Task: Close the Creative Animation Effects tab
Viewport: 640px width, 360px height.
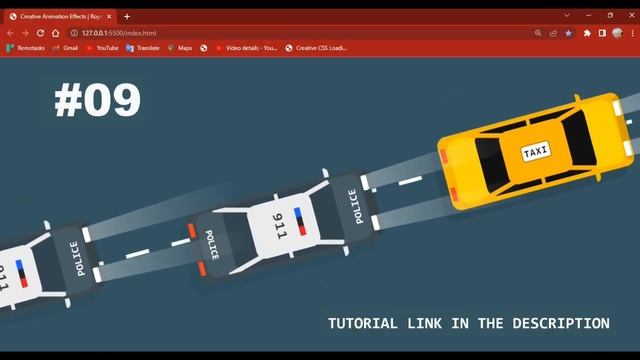Action: coord(109,17)
